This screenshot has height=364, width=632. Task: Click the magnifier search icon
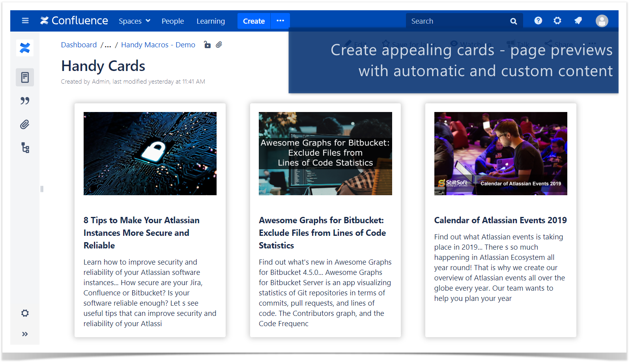[514, 21]
